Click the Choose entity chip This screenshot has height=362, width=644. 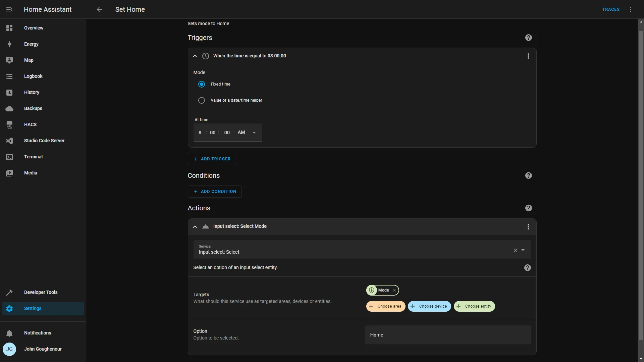click(x=474, y=306)
